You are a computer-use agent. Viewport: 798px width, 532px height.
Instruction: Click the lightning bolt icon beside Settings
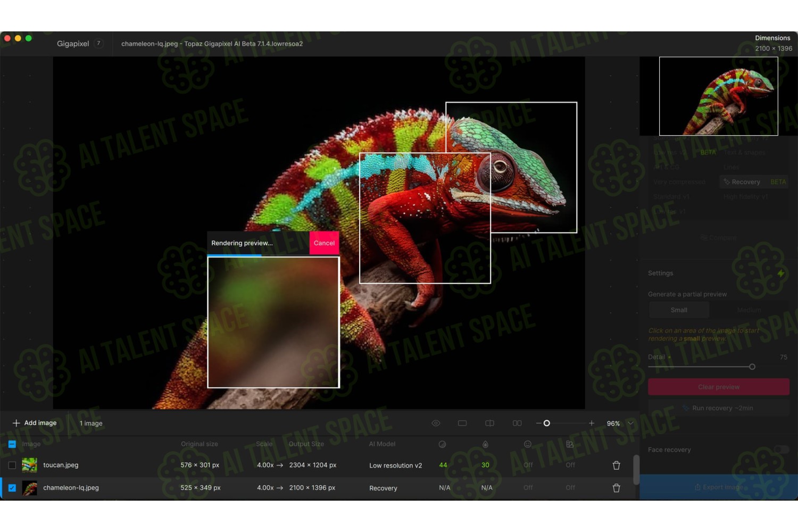[780, 273]
